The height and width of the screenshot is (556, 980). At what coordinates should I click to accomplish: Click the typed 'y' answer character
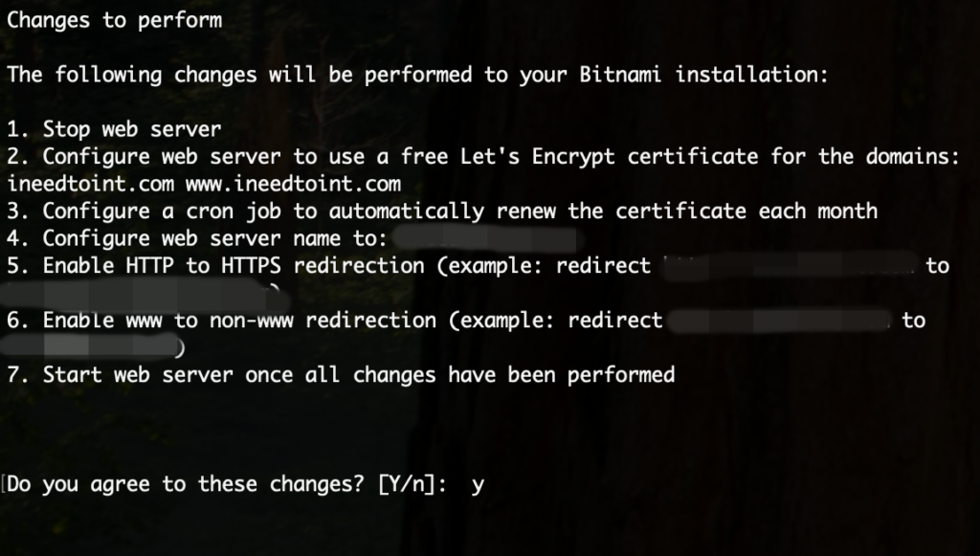click(x=479, y=486)
